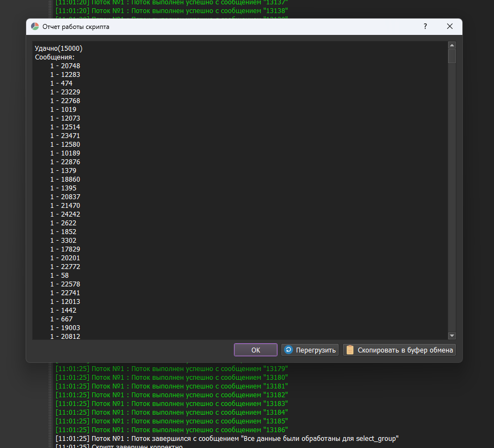Viewport: 494px width, 448px height.
Task: Open context help via the ? icon
Action: click(425, 26)
